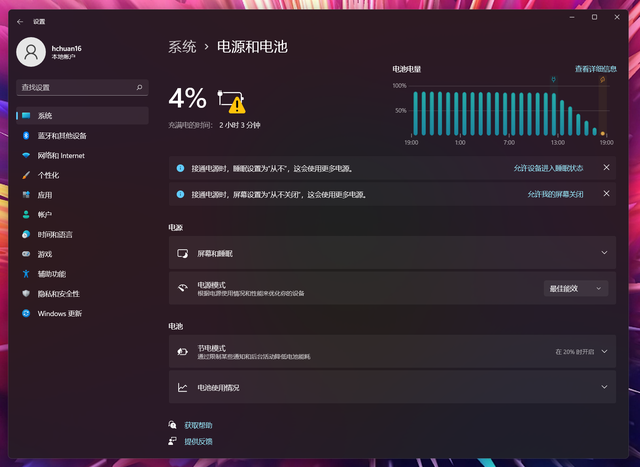Click the battery warning icon beside 4%
This screenshot has width=640, height=467.
pos(231,101)
